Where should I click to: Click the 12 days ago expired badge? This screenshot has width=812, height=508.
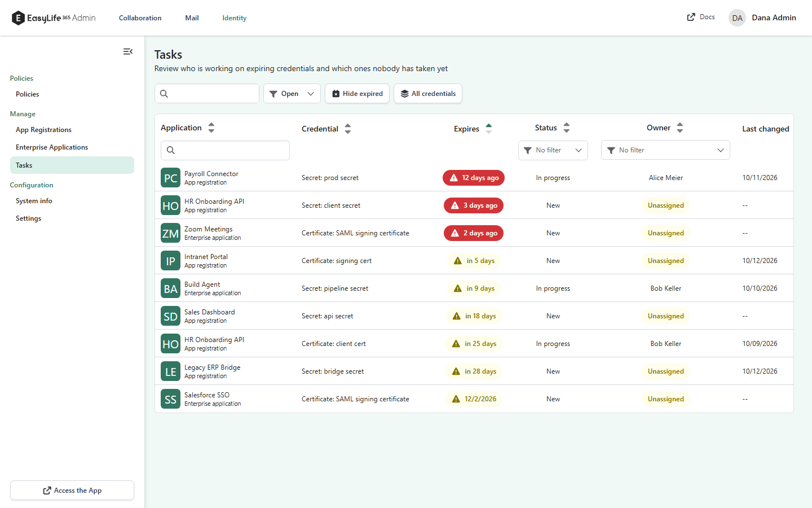coord(474,178)
